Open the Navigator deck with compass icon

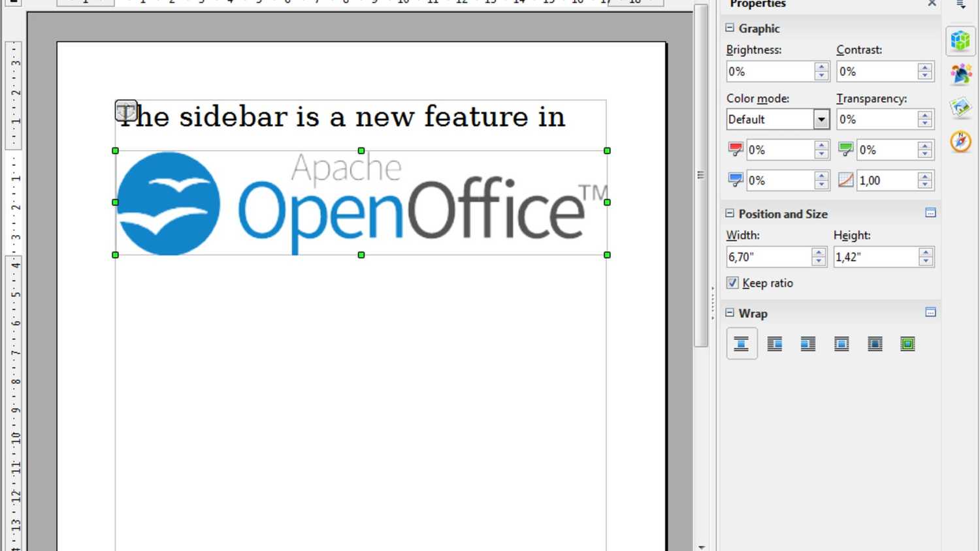point(960,142)
